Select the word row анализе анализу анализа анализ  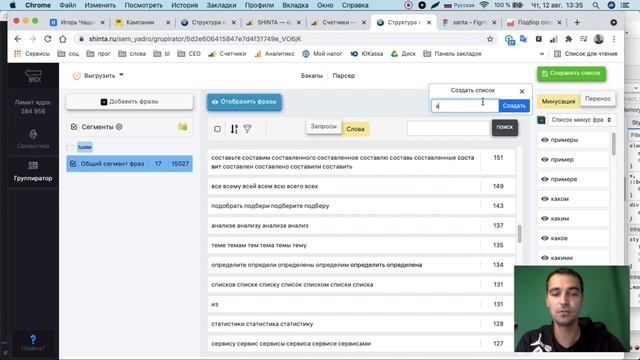(361, 226)
